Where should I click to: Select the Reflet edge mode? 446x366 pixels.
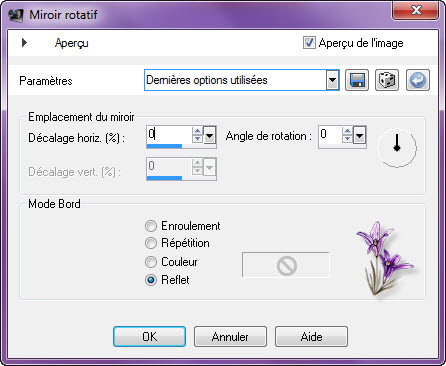151,280
